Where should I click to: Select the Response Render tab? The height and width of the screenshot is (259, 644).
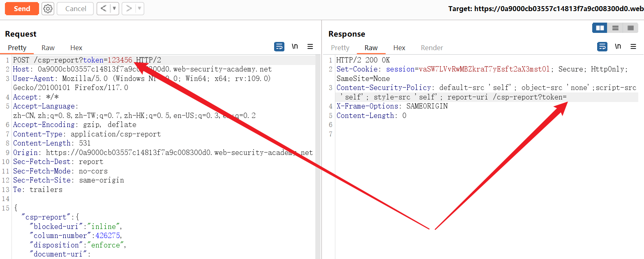click(x=432, y=48)
